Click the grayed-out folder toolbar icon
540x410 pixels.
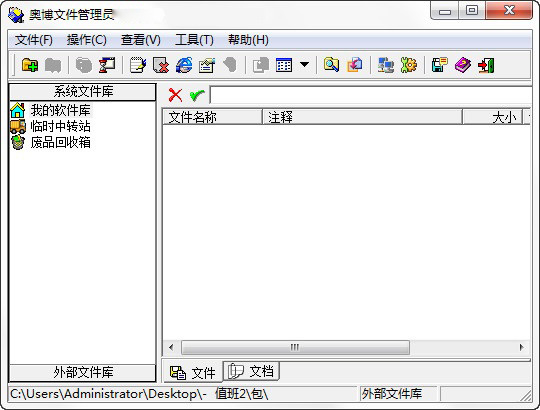pos(53,65)
